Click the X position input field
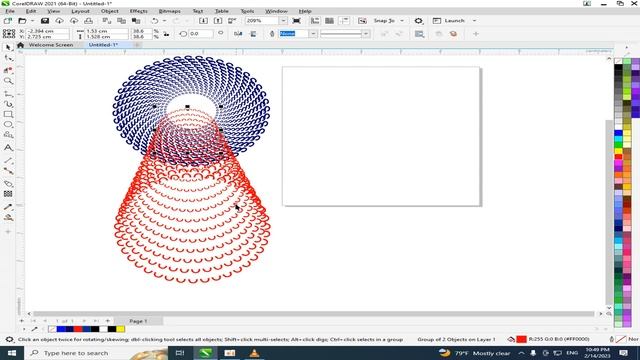 tap(47, 31)
